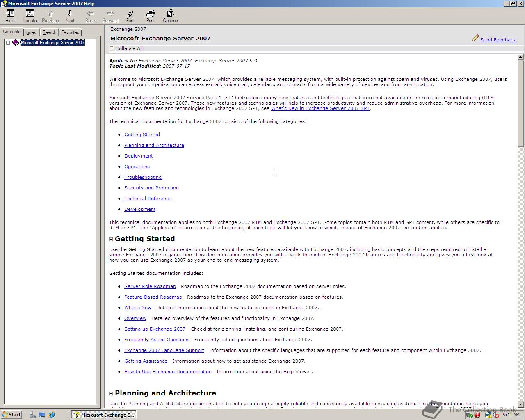Expand Microsoft Exchange Server 2007 tree node
The height and width of the screenshot is (420, 525).
click(x=8, y=43)
